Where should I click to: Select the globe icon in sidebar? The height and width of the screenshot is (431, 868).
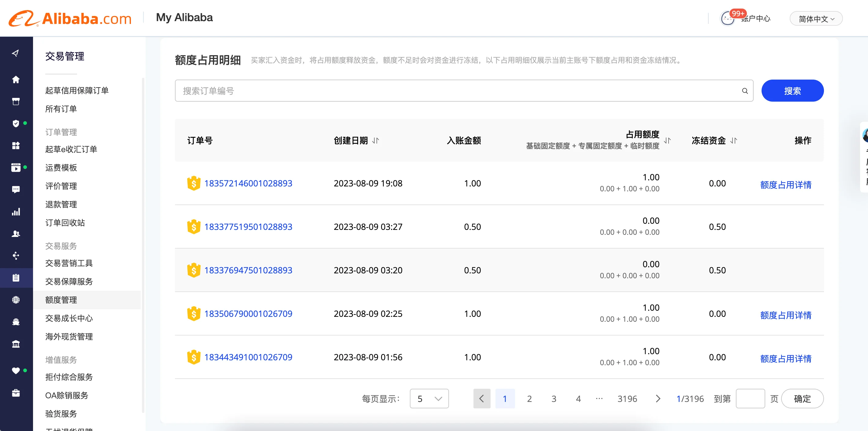(16, 300)
